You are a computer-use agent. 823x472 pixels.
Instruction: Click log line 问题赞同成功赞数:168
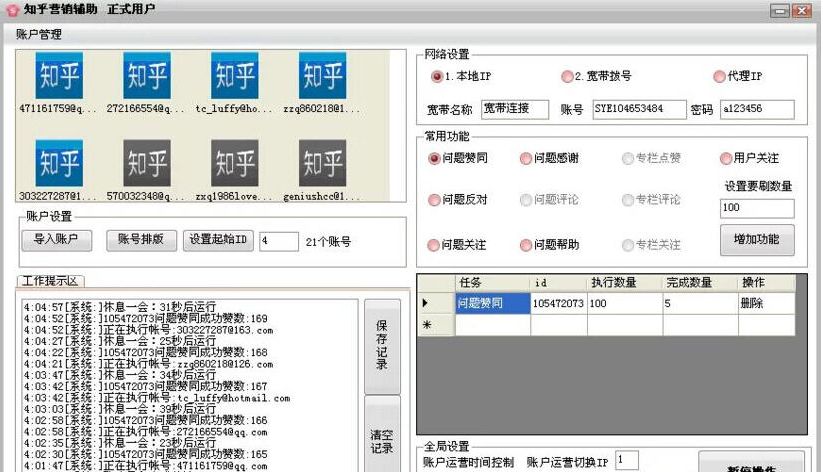(x=145, y=353)
